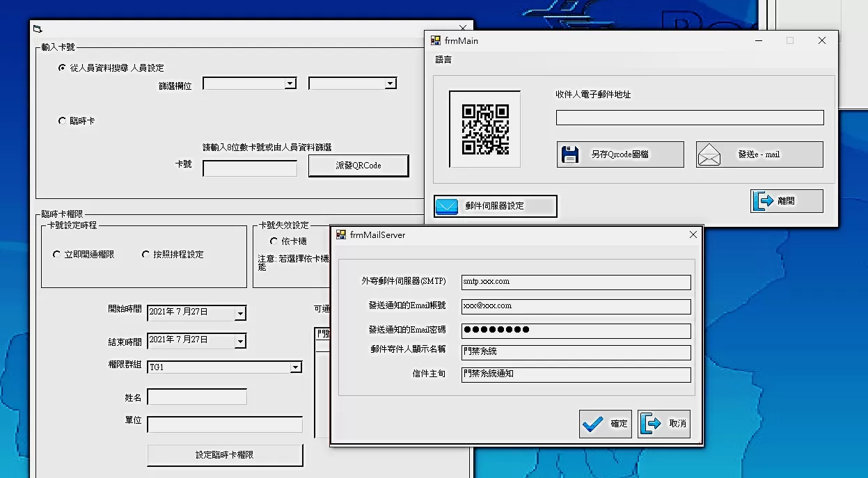Viewport: 868px width, 478px height.
Task: Open 郵件伺服器設定 in frmMain
Action: pos(496,207)
